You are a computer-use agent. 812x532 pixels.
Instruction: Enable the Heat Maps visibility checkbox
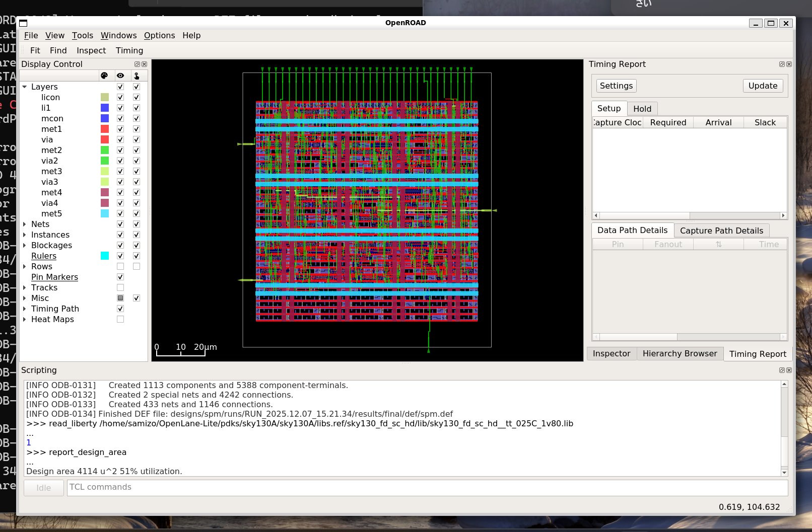(120, 320)
